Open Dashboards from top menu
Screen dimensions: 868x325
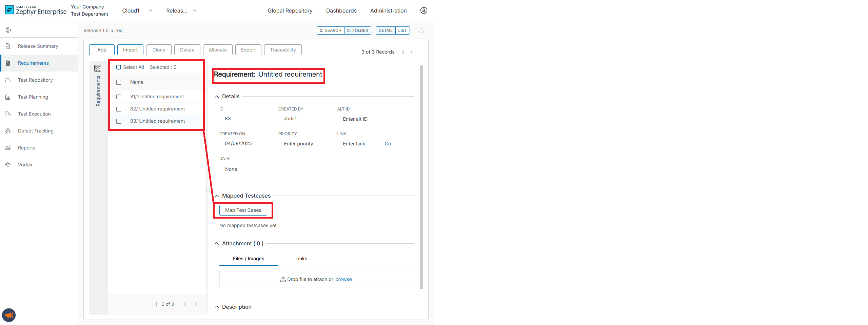tap(341, 11)
